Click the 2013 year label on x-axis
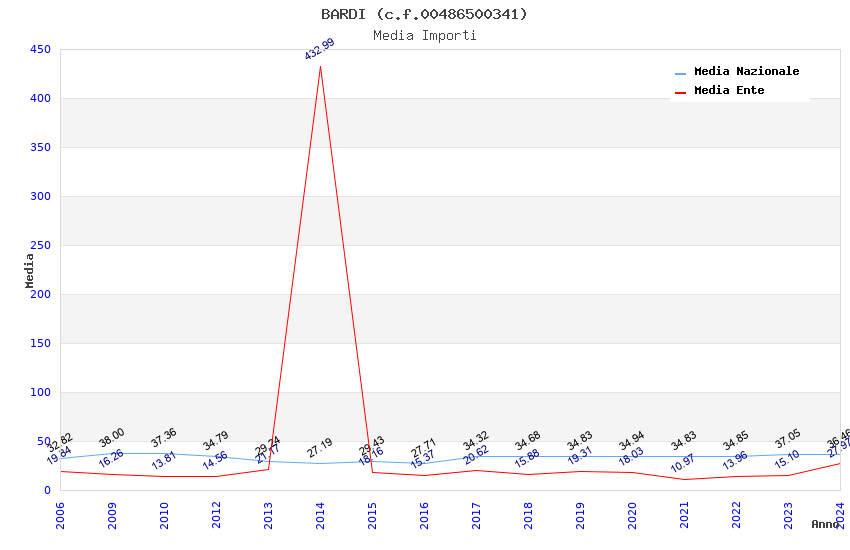Screen dimensions: 850x550 click(x=268, y=515)
